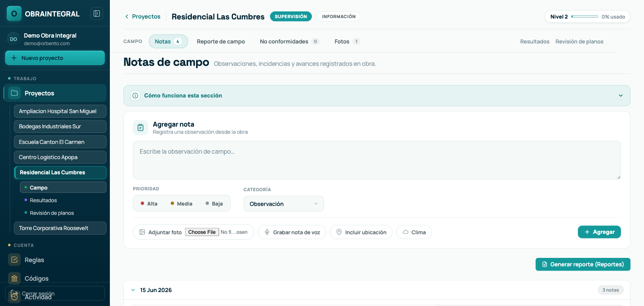The width and height of the screenshot is (644, 306).
Task: Click the 3 notas count badge
Action: click(x=611, y=290)
